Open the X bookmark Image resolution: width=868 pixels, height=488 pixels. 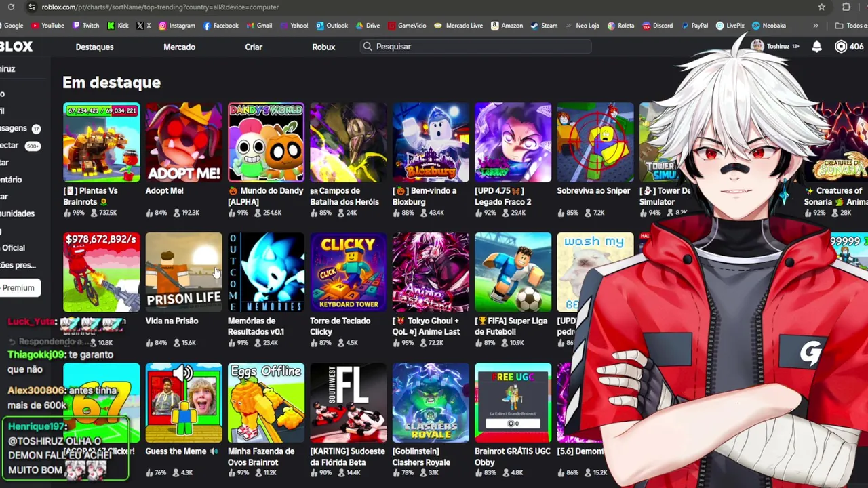(x=144, y=26)
